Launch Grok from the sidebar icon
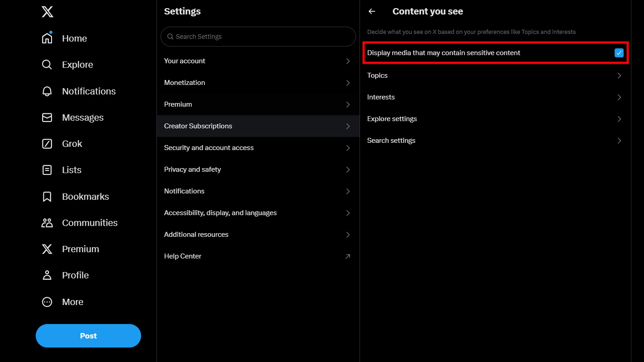 (x=47, y=144)
